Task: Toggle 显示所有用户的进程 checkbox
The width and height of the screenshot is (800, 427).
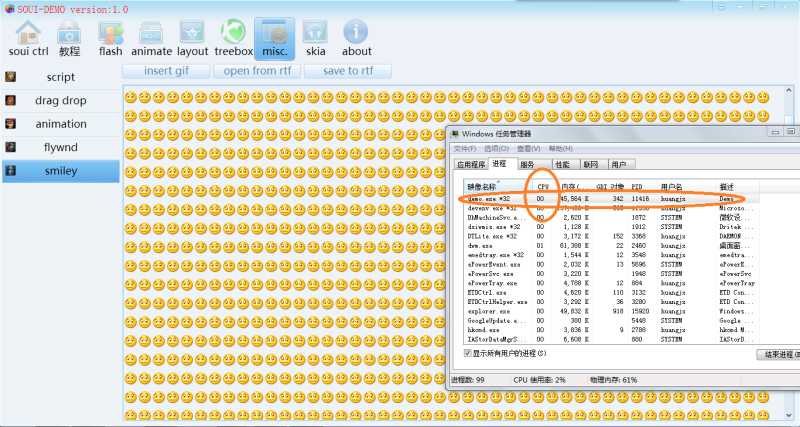Action: [x=467, y=353]
